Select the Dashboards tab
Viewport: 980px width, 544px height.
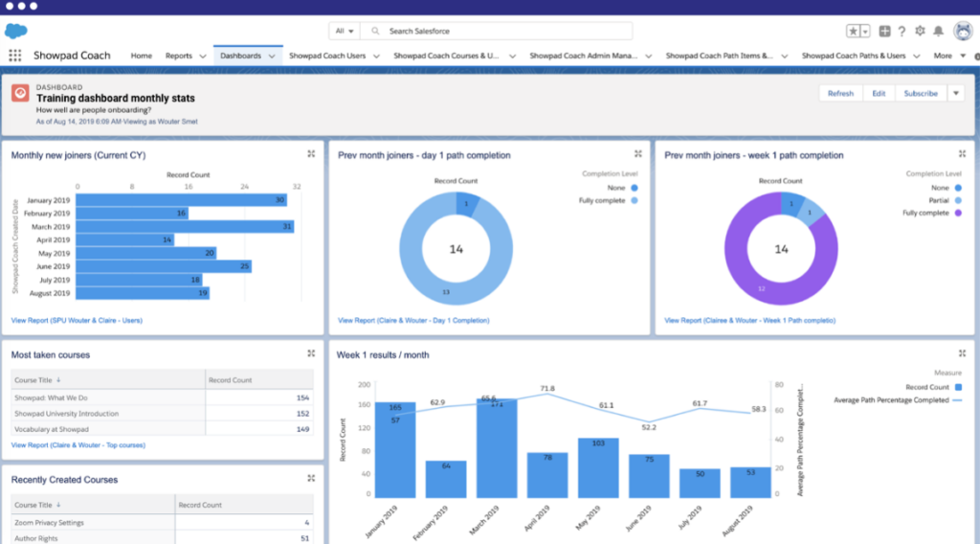pyautogui.click(x=240, y=56)
